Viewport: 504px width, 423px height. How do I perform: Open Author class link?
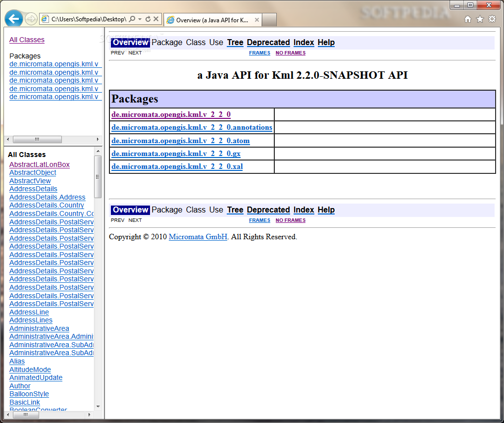click(20, 386)
